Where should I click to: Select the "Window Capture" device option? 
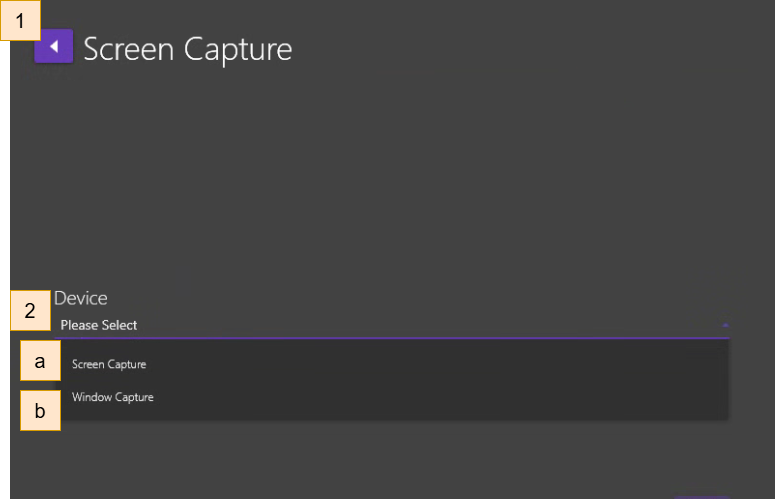tap(112, 397)
